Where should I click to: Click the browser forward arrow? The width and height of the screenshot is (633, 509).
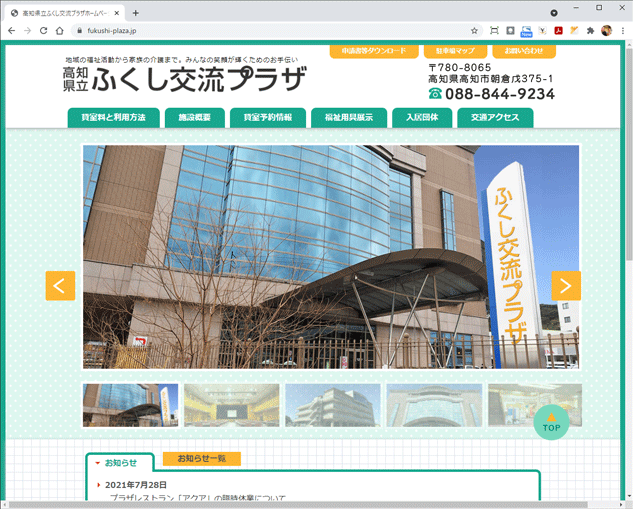coord(27,31)
